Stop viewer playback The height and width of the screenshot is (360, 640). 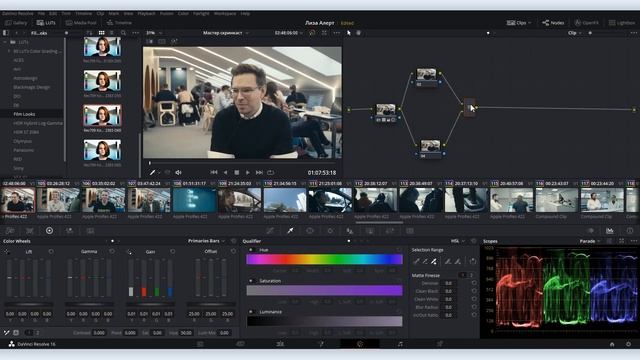[x=236, y=173]
